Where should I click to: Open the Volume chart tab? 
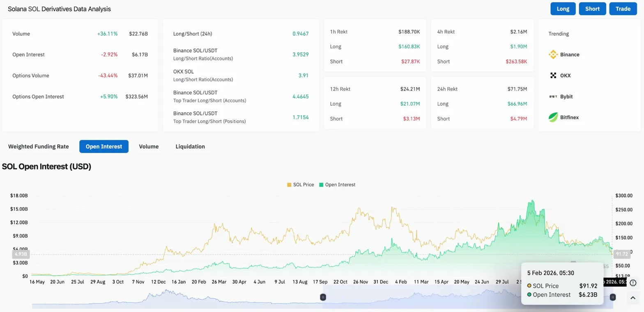tap(149, 147)
